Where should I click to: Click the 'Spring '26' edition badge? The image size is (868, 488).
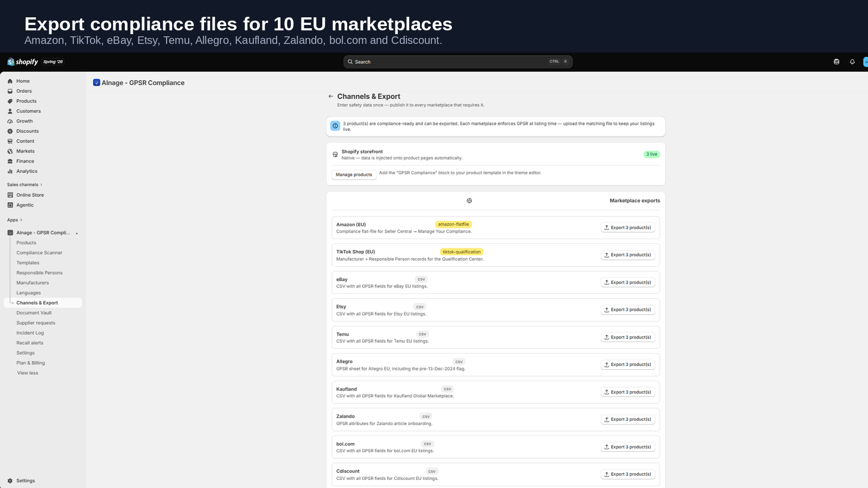click(53, 62)
